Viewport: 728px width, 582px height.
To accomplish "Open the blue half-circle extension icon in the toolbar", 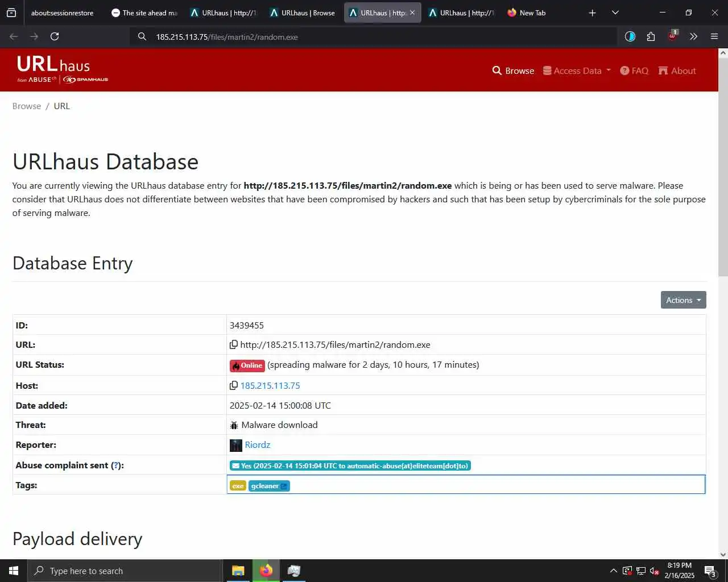I will click(630, 36).
